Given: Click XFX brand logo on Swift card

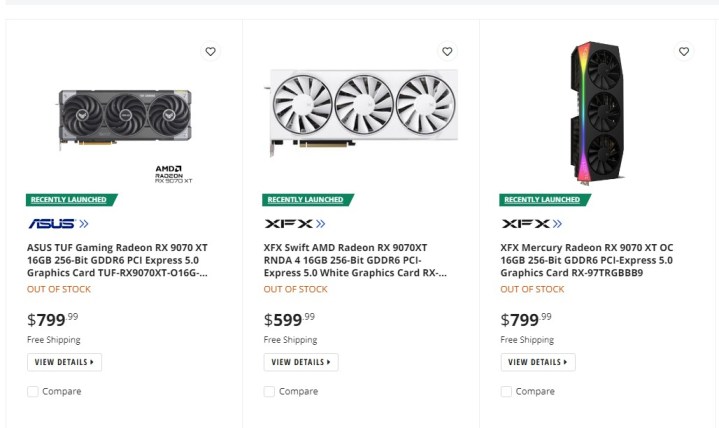Looking at the screenshot, I should point(294,224).
